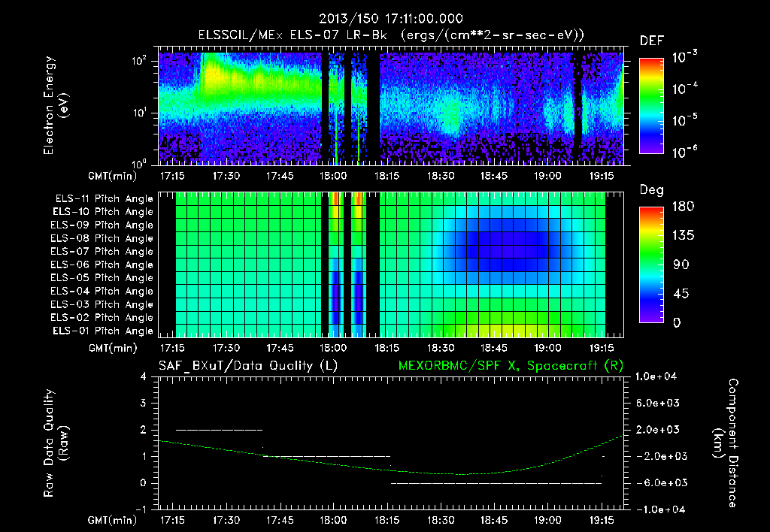Click the 135 tick on the Deg scale

[683, 236]
